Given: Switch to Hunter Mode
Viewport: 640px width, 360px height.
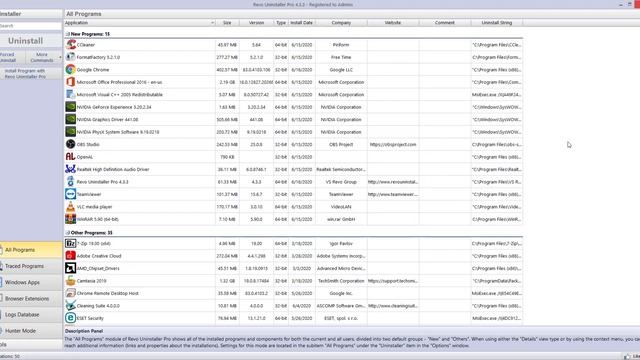Looking at the screenshot, I should tap(31, 331).
